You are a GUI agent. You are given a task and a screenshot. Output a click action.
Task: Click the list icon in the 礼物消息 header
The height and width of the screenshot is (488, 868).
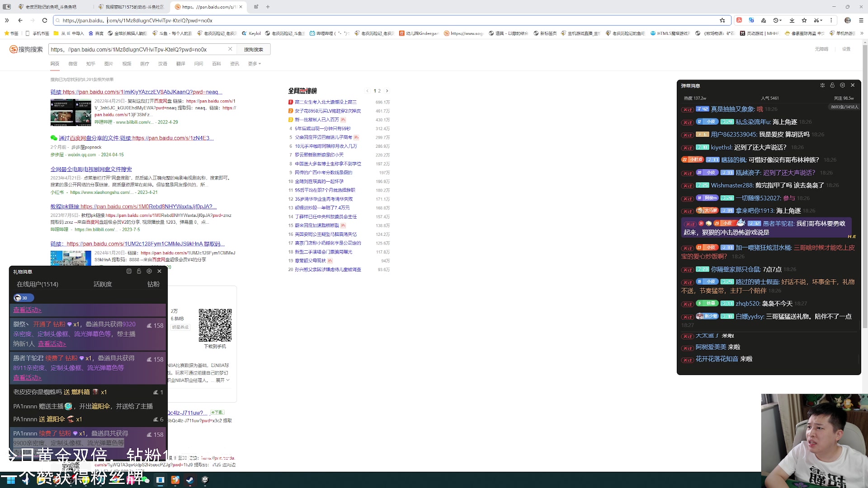(129, 272)
